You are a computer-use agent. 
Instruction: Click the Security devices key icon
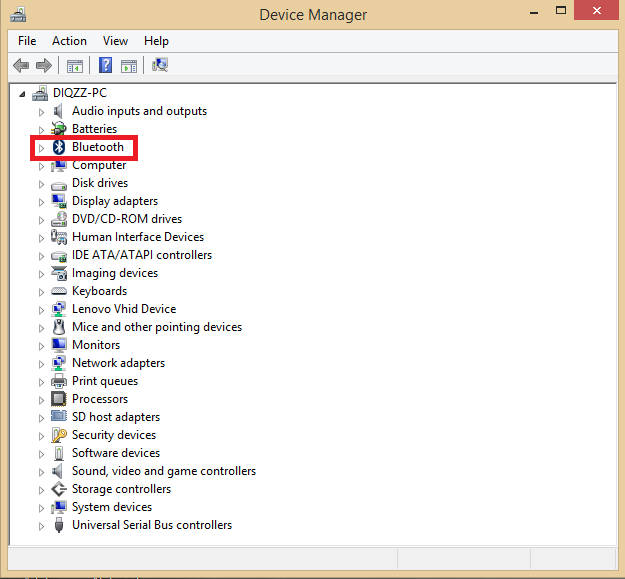tap(59, 435)
